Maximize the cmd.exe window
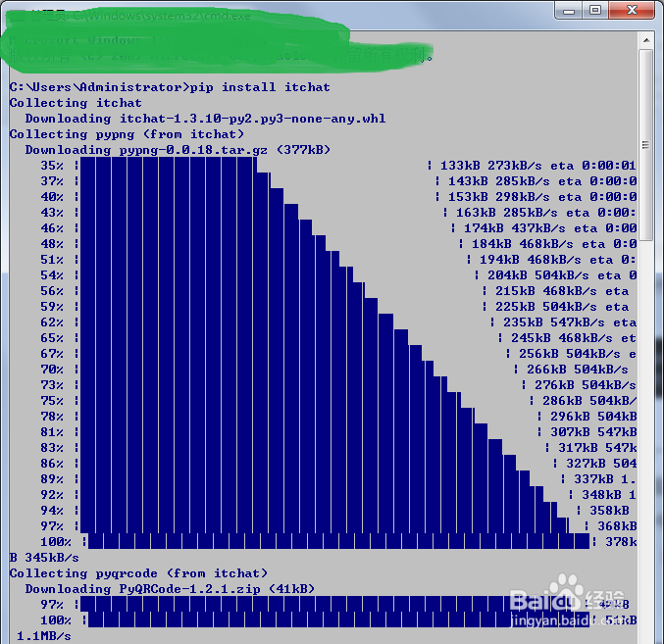 (x=595, y=10)
